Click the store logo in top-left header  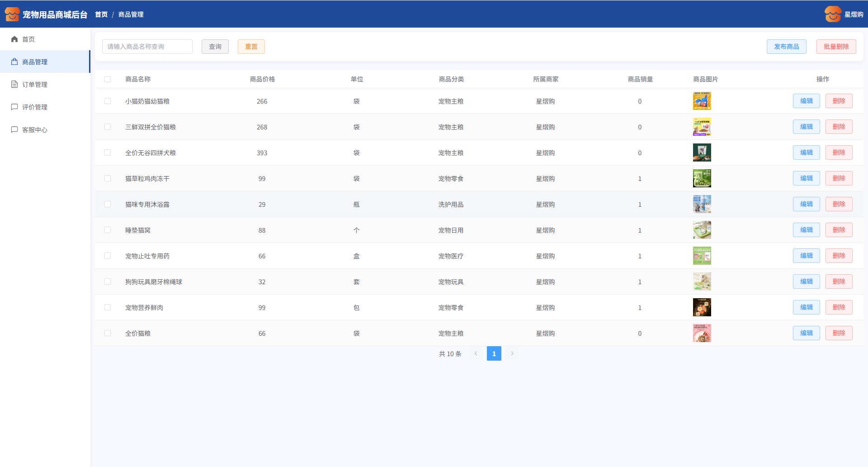pos(12,14)
